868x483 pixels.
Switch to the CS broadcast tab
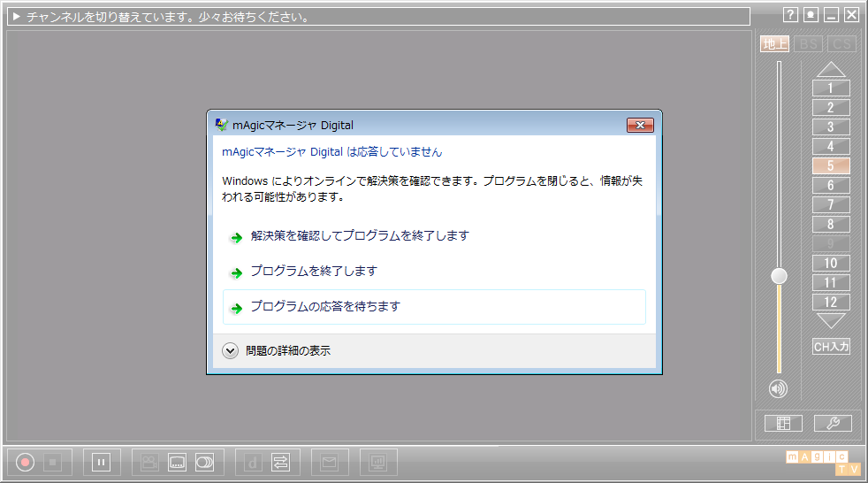pos(841,43)
